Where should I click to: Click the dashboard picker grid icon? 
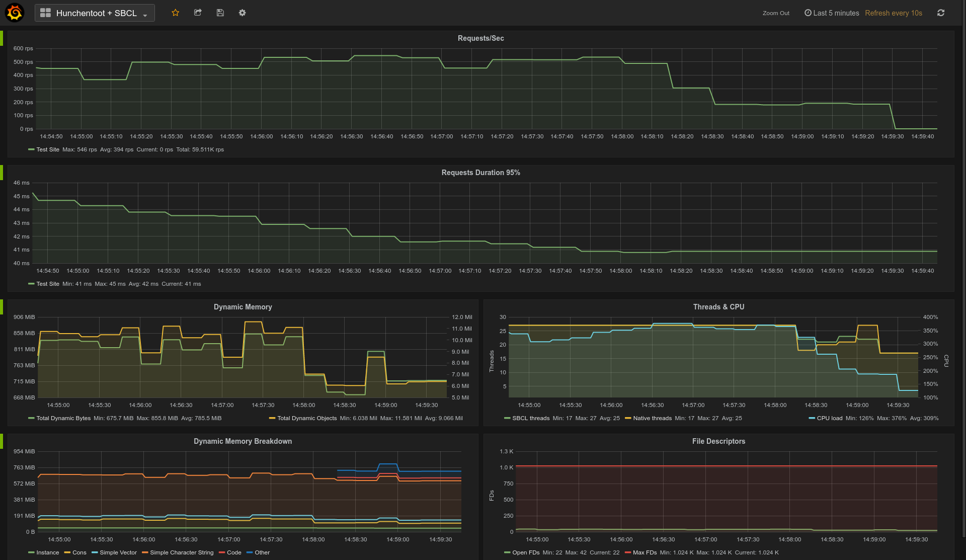tap(45, 13)
